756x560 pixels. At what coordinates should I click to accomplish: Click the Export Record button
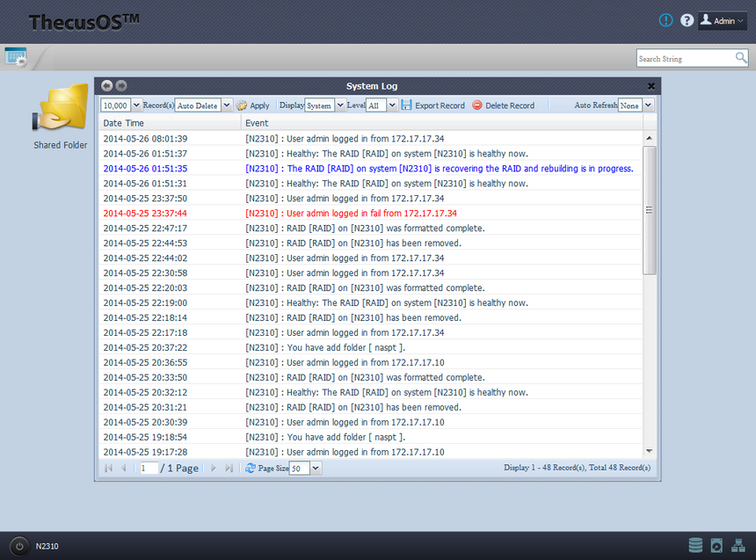pos(433,105)
